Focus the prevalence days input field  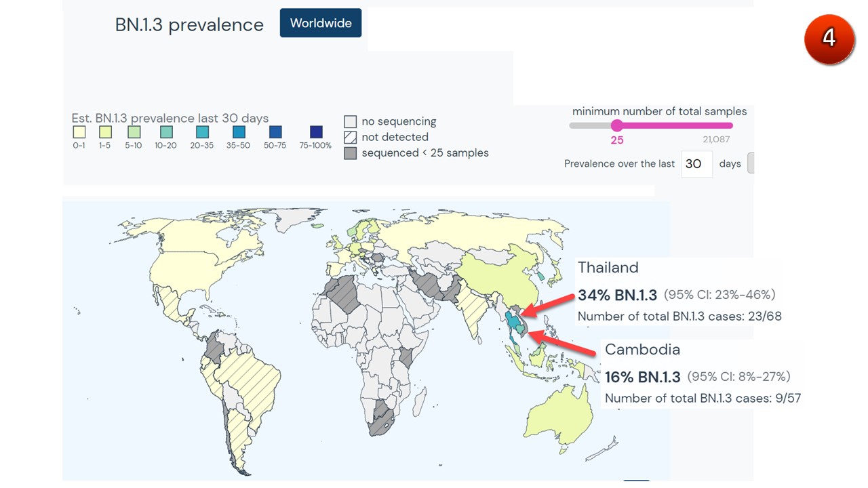point(696,164)
